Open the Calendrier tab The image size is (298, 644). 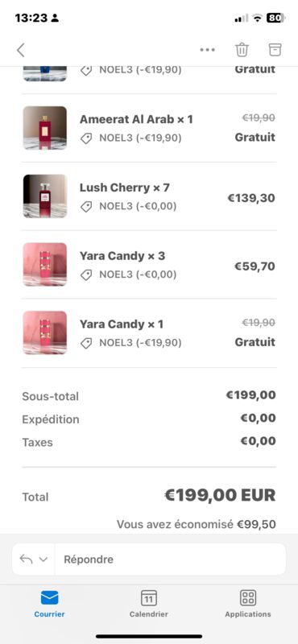[149, 603]
